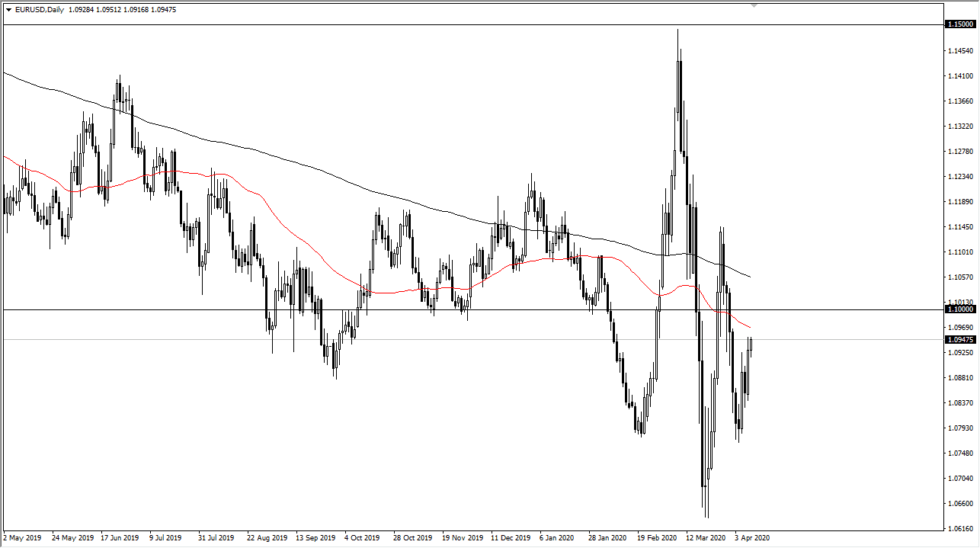Click the 28 Oct 2019 date label
This screenshot has height=548, width=980.
click(x=412, y=538)
